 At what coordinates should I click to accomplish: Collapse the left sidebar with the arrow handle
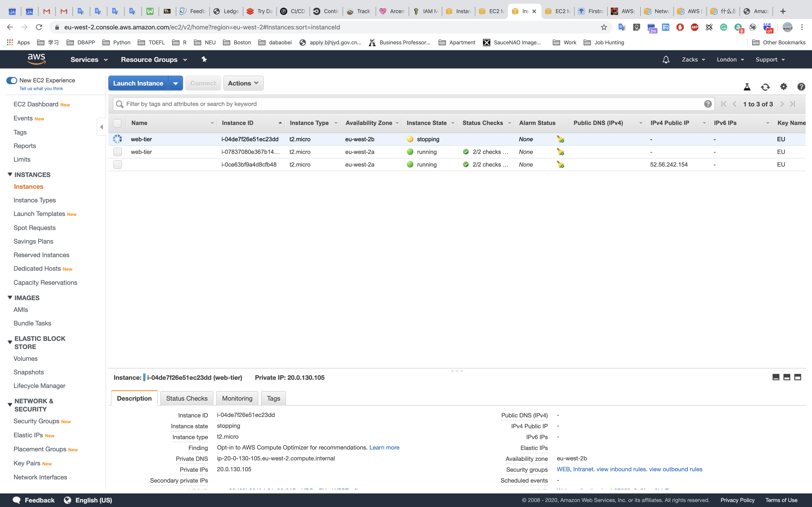(101, 127)
